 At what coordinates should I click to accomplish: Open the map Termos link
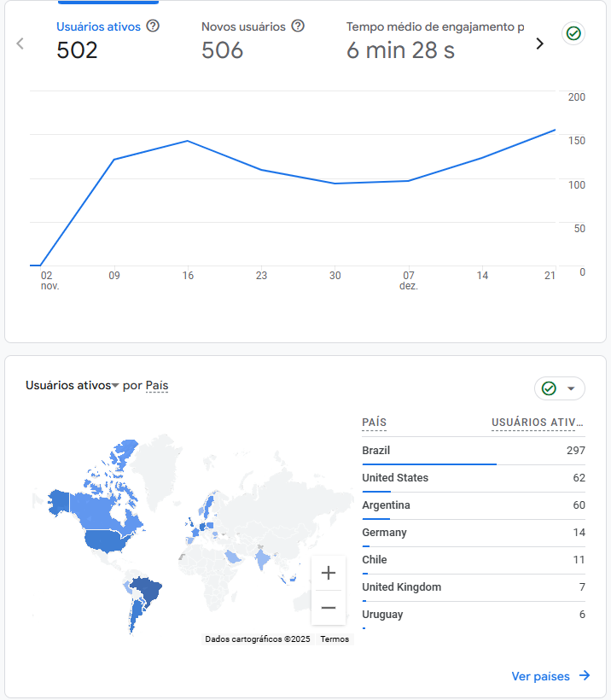tap(335, 639)
